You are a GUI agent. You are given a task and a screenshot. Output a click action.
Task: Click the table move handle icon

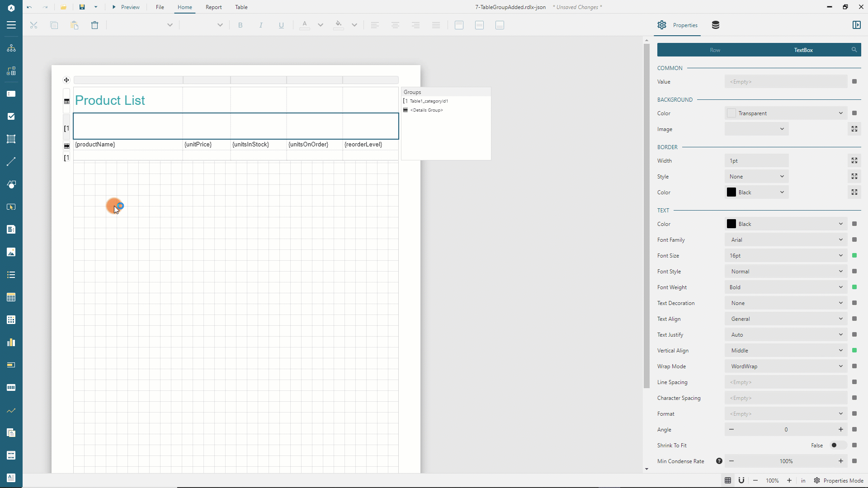point(66,80)
